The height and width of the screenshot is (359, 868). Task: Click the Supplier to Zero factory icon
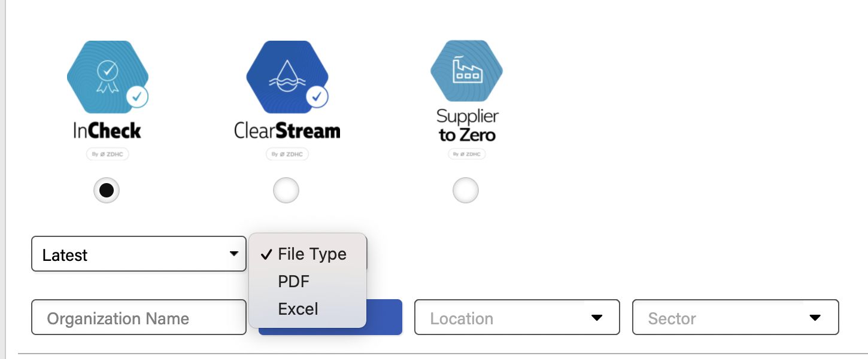click(466, 72)
